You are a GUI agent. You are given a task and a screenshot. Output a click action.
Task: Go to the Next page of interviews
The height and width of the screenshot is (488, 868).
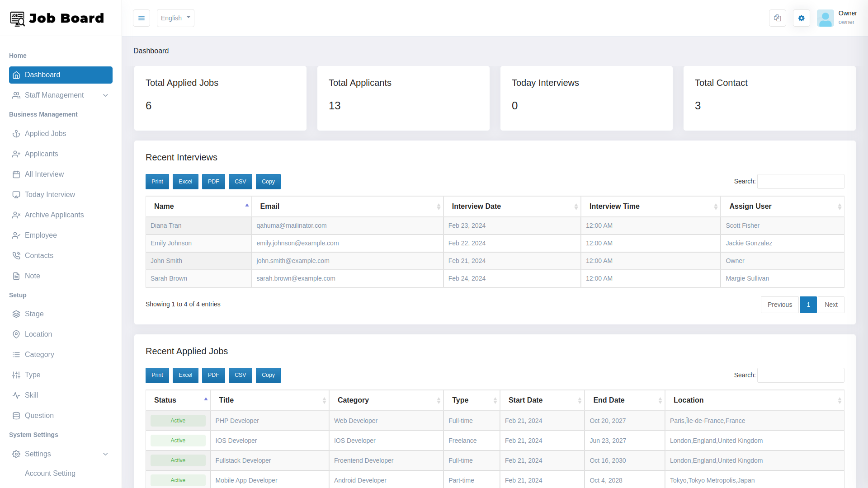pyautogui.click(x=831, y=305)
